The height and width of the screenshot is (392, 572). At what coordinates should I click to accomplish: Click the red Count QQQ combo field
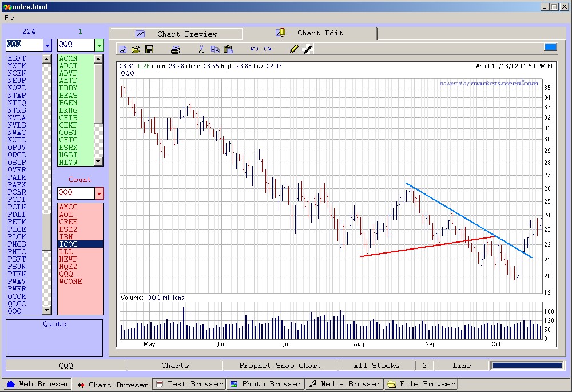[x=76, y=193]
